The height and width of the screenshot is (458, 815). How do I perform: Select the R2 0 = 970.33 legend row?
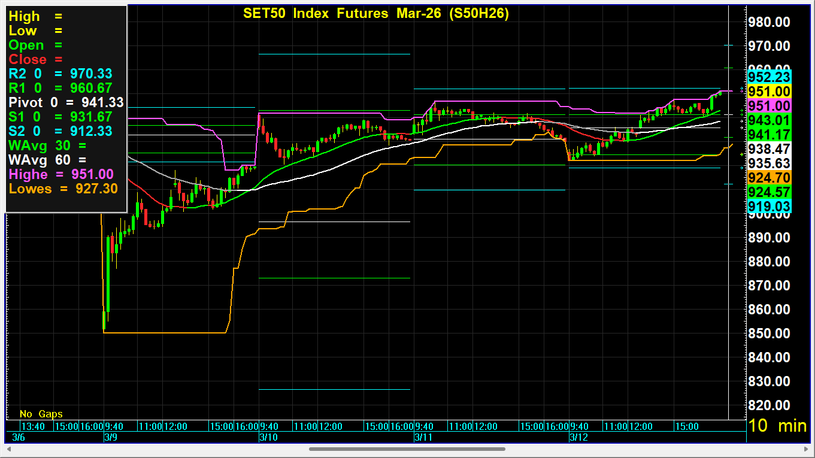click(x=60, y=74)
